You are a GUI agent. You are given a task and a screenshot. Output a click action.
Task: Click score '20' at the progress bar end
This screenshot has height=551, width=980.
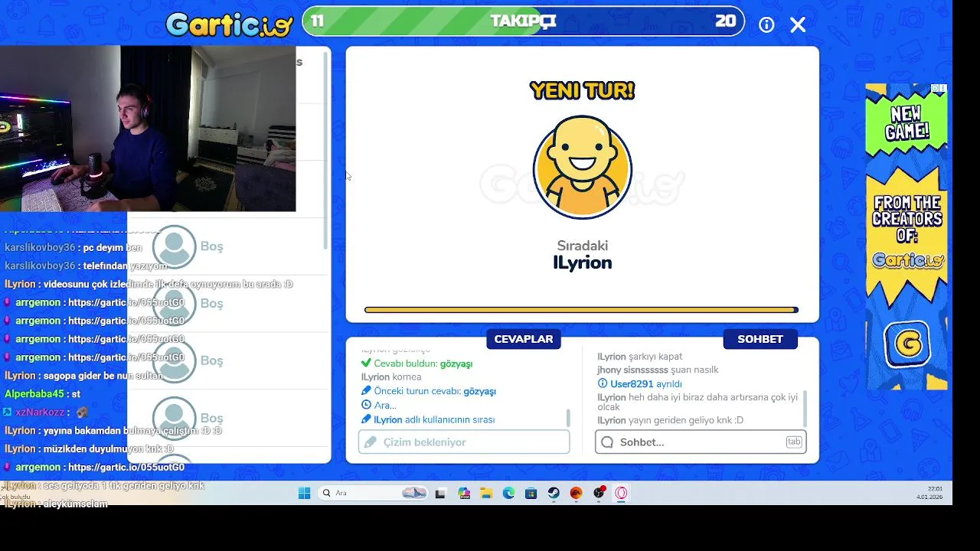[x=725, y=21]
